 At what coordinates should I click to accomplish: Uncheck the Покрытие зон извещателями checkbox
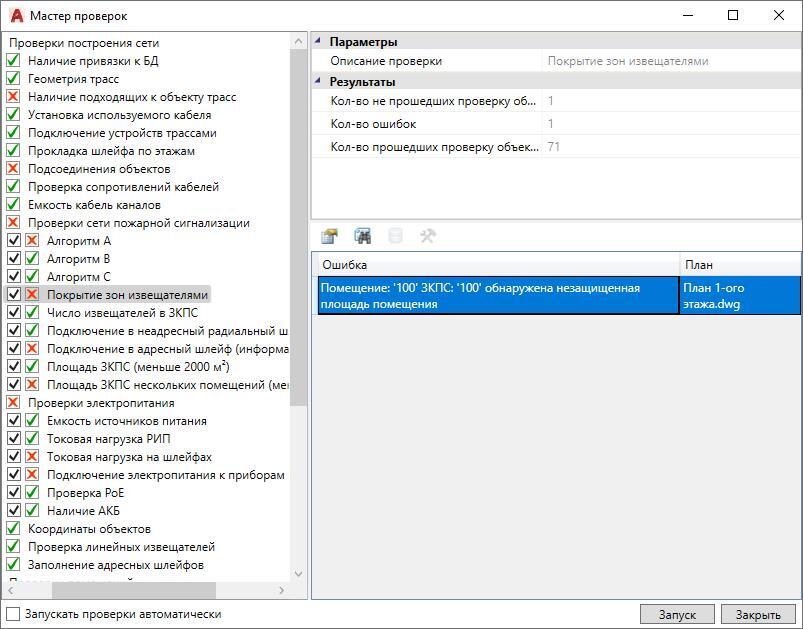pyautogui.click(x=13, y=295)
